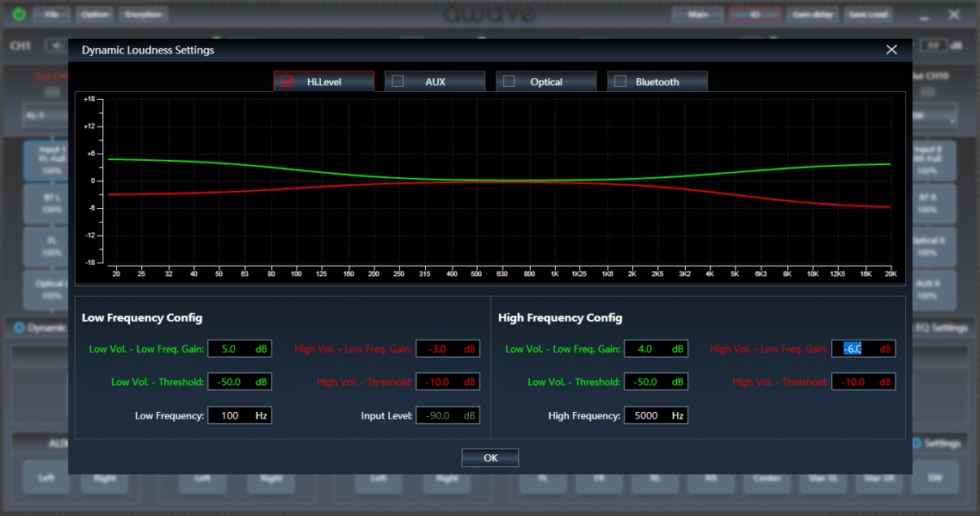Image resolution: width=980 pixels, height=516 pixels.
Task: Open the Gain delay tab in main window
Action: tap(812, 15)
